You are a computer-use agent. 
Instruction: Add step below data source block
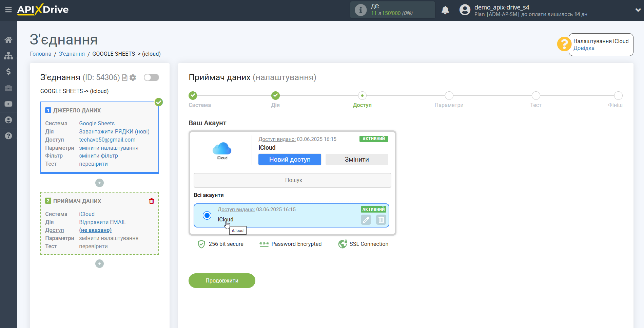tap(99, 183)
